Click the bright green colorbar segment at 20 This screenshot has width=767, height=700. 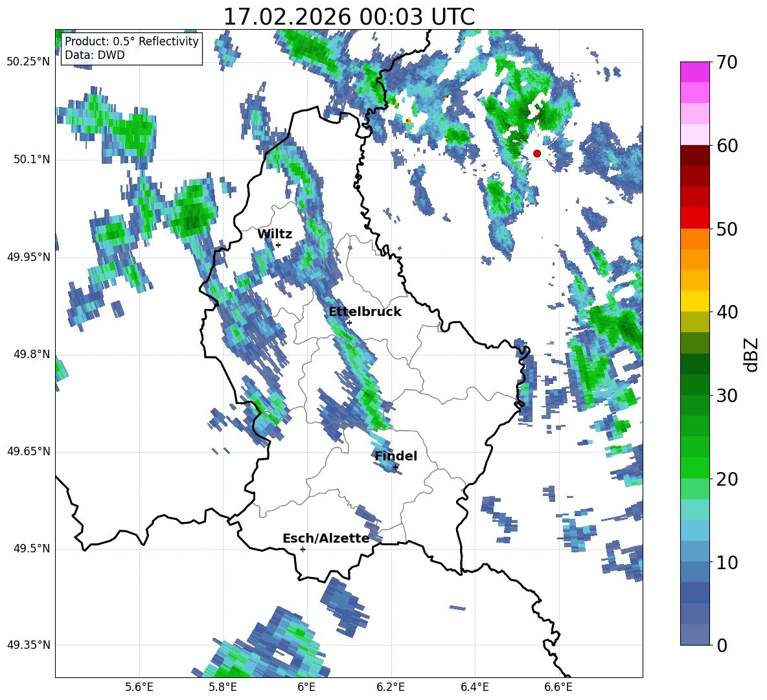coord(694,468)
